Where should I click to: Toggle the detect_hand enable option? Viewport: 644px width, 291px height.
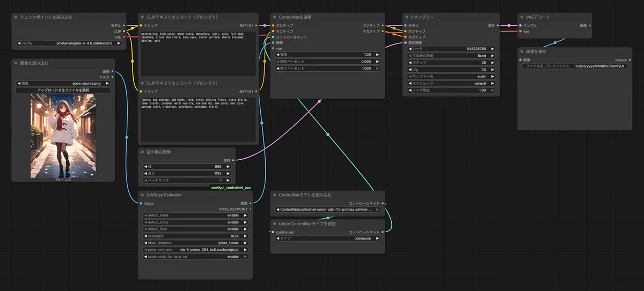pyautogui.click(x=196, y=215)
